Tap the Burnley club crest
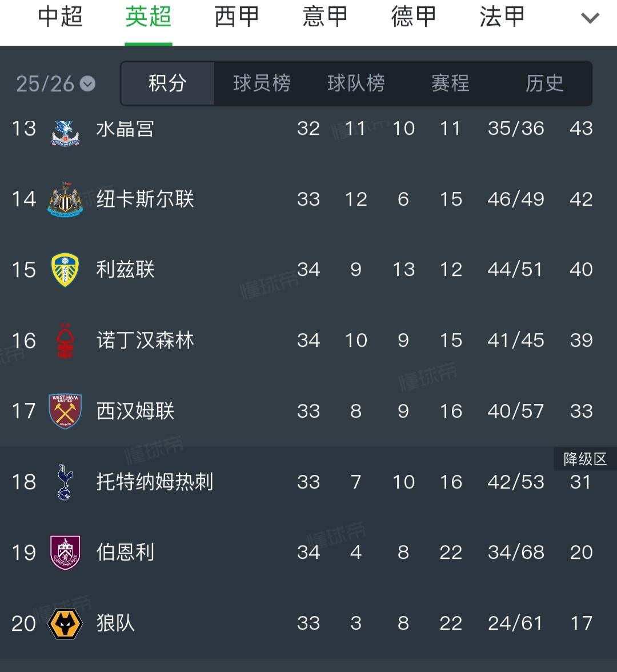617x672 pixels. (65, 553)
